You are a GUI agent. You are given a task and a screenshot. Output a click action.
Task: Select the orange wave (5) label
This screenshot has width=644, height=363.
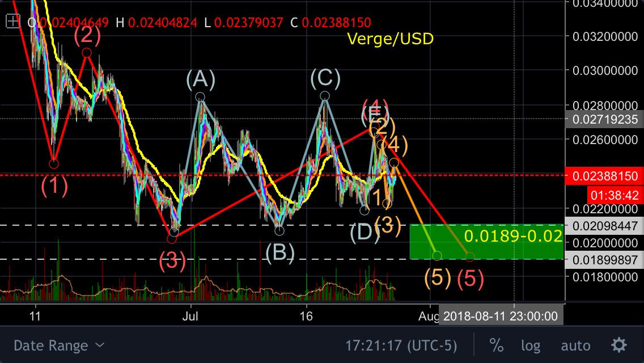[x=438, y=277]
